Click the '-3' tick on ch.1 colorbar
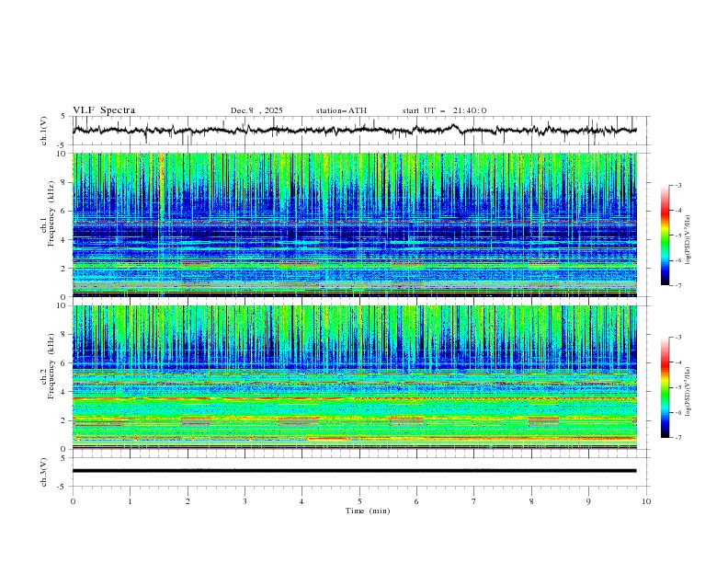The image size is (728, 563). (678, 185)
